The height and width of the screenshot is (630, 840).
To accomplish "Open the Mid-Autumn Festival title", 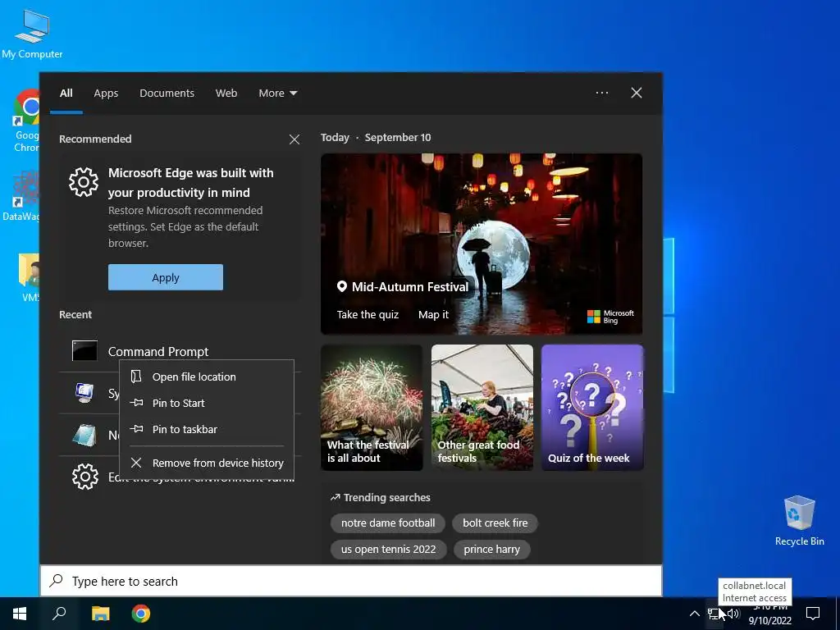I will point(410,286).
